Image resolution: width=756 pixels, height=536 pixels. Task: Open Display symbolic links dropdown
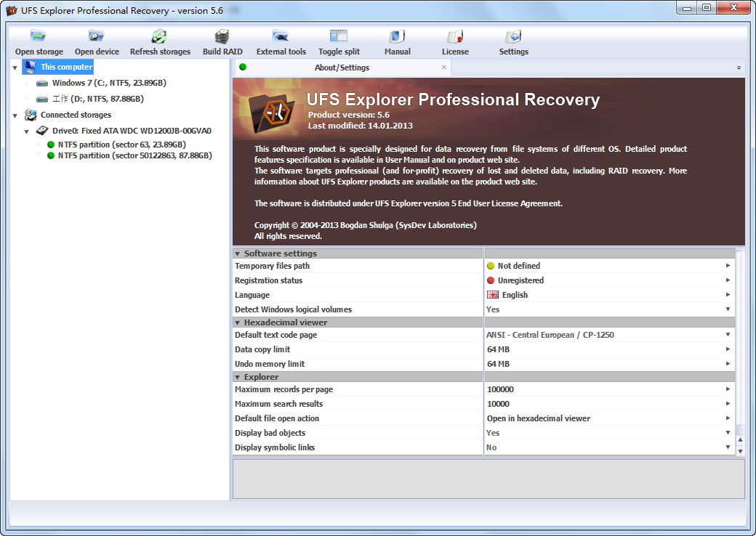(728, 447)
